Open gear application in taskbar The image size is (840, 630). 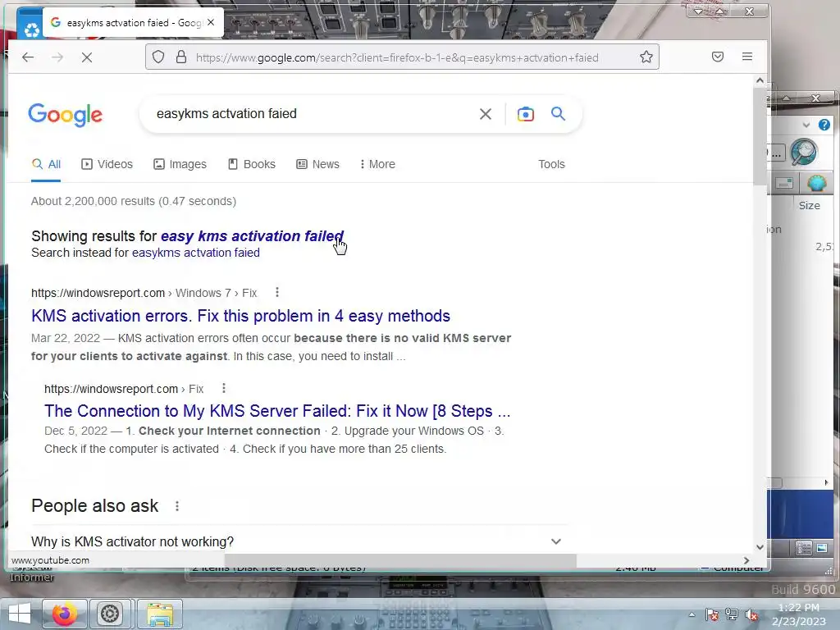click(x=110, y=614)
